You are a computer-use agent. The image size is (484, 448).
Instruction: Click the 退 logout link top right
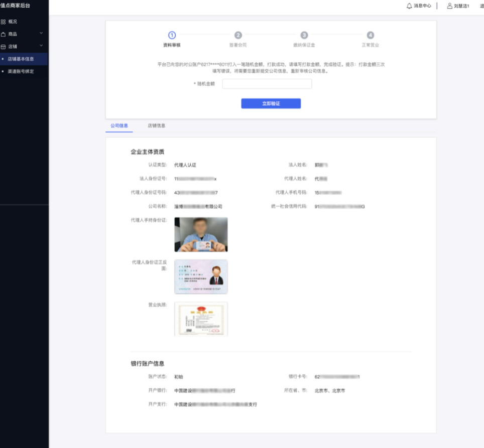(x=480, y=7)
